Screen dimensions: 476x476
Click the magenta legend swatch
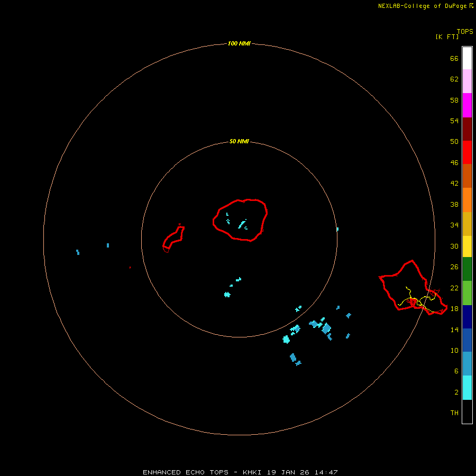[467, 105]
